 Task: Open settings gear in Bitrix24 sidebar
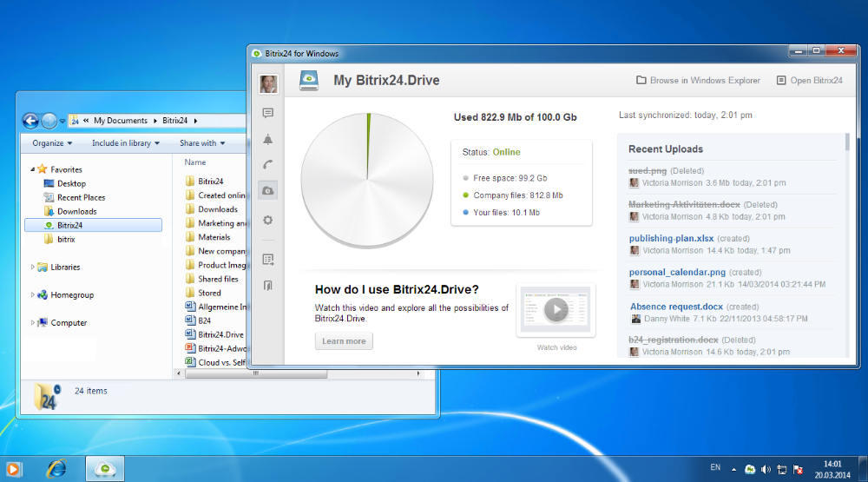click(x=268, y=221)
